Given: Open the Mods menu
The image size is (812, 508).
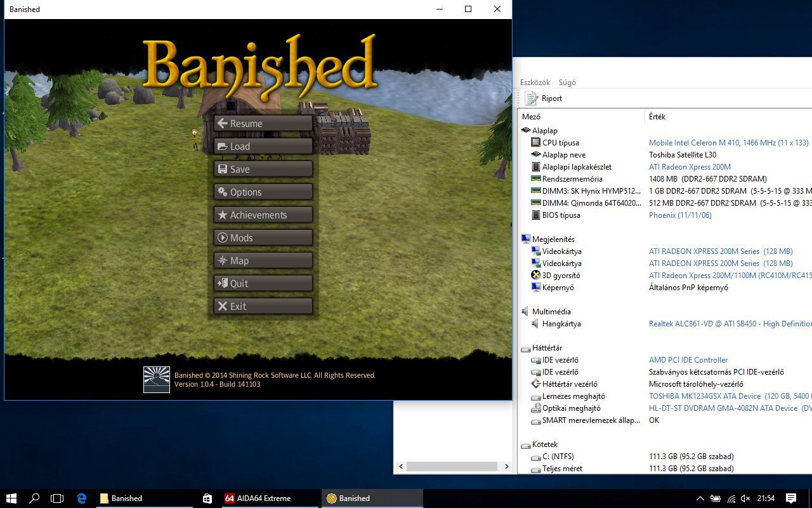Looking at the screenshot, I should 263,237.
